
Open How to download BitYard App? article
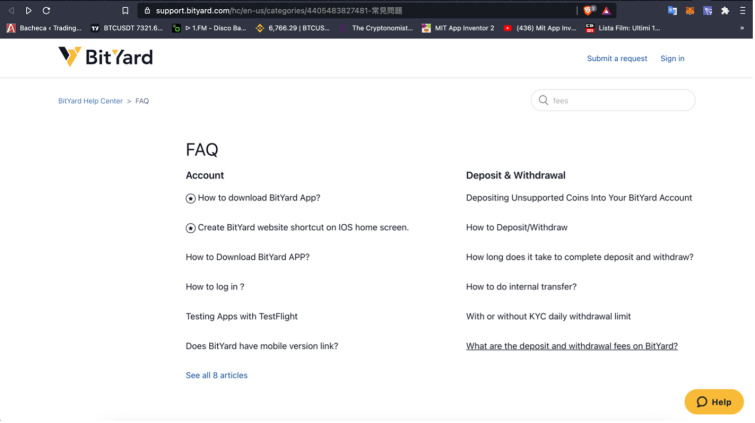pos(259,198)
